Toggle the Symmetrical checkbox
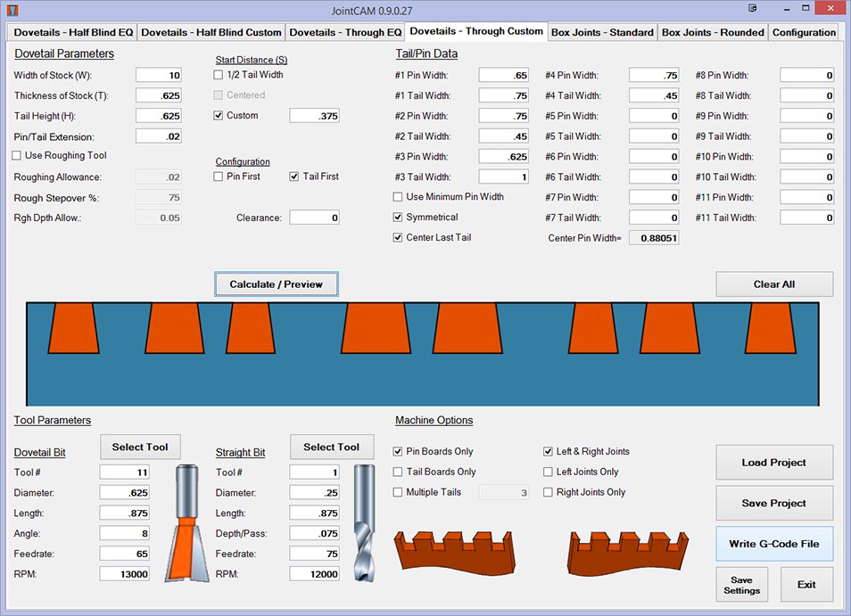Image resolution: width=851 pixels, height=616 pixels. click(x=399, y=218)
